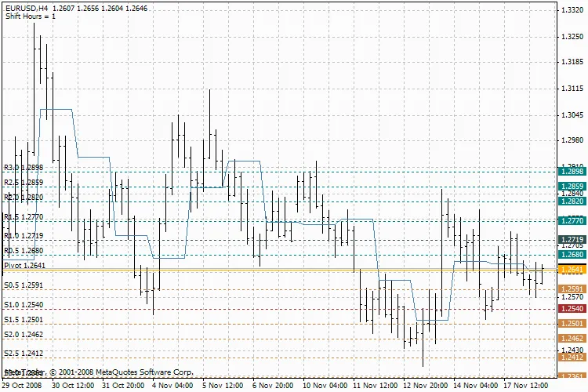This screenshot has width=588, height=392.
Task: Click the green 1.2898 price tag
Action: point(572,172)
